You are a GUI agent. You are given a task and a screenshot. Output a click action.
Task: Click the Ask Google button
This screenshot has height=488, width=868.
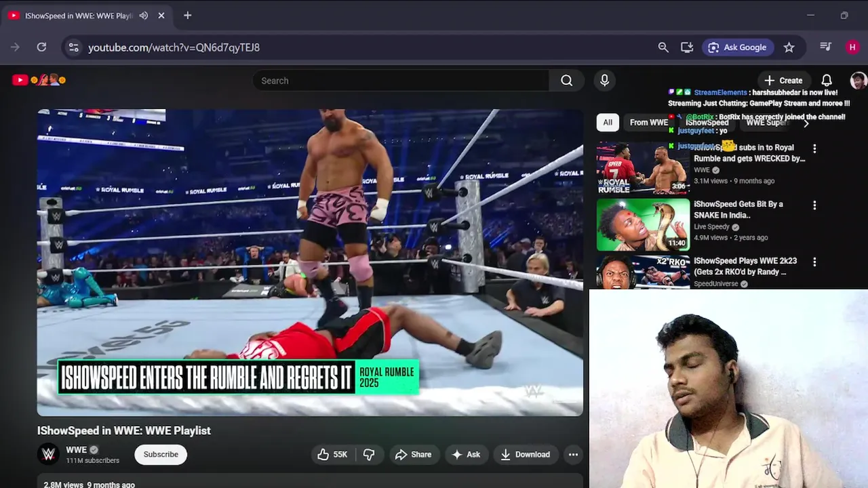coord(737,47)
